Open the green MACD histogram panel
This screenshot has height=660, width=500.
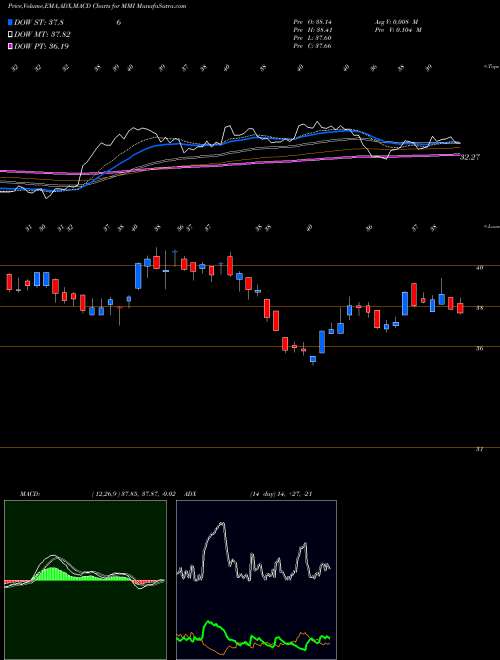point(85,580)
